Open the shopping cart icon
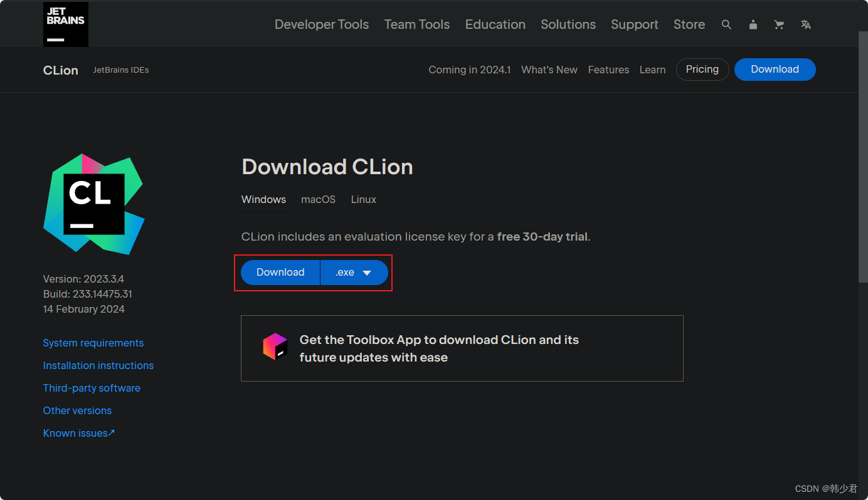Screen dimensions: 868x500 tap(779, 25)
